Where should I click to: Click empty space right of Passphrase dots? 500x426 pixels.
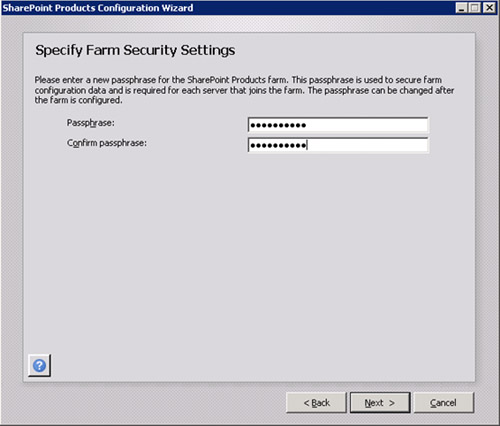tap(367, 125)
